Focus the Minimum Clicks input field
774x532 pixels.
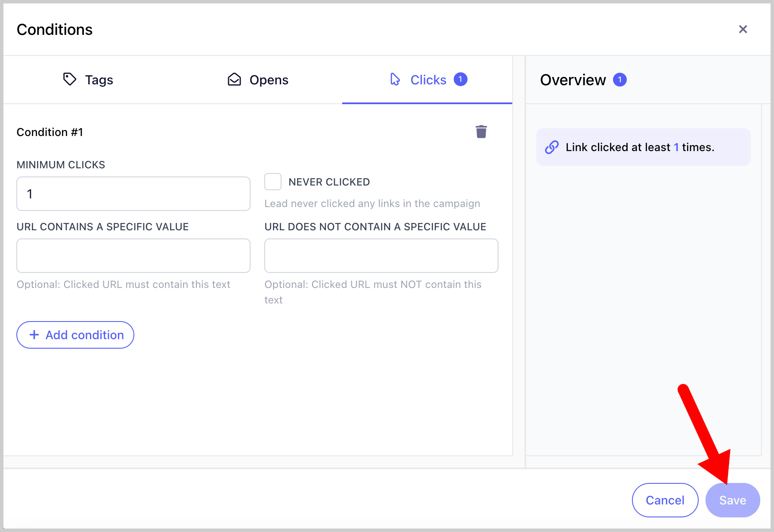coord(133,194)
